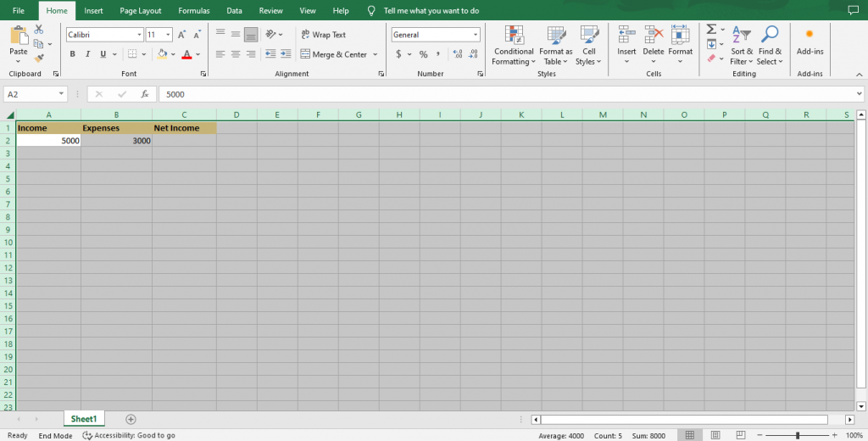
Task: Click Merge & Center button
Action: pos(333,54)
